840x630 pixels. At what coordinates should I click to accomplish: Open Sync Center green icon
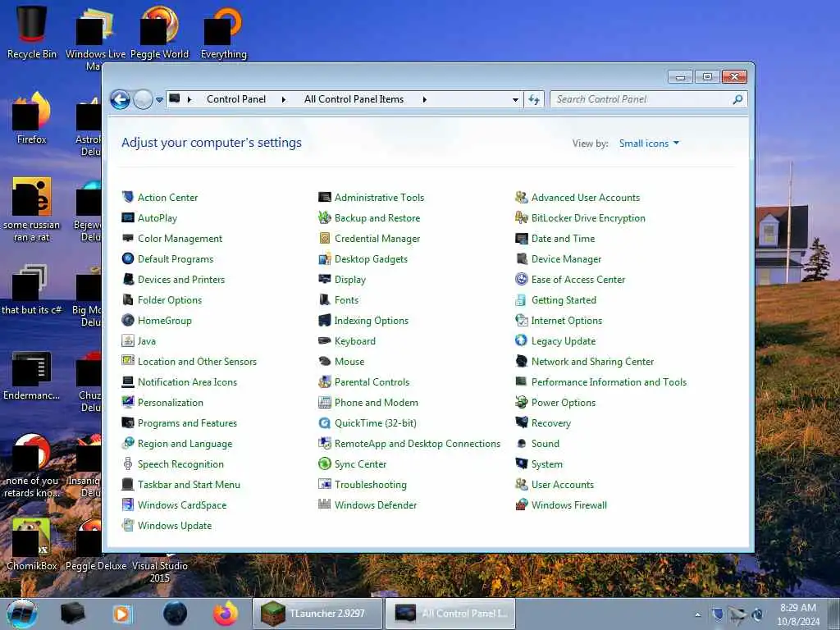click(x=325, y=464)
